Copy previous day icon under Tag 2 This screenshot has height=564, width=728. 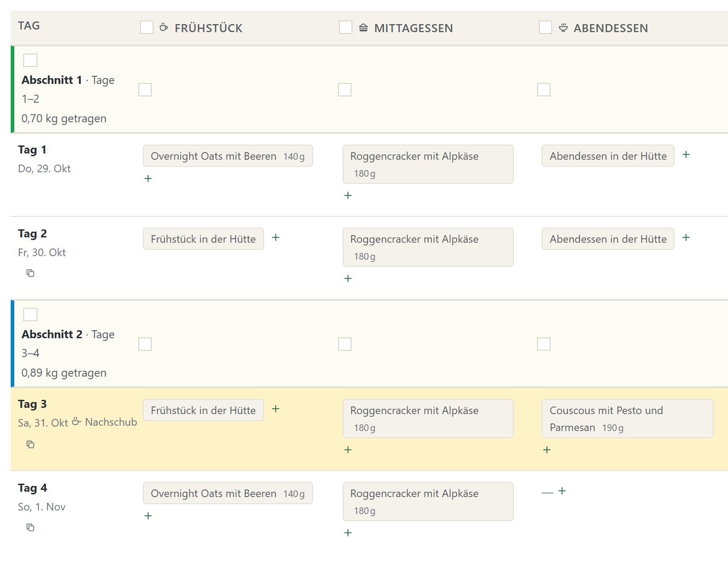coord(30,273)
